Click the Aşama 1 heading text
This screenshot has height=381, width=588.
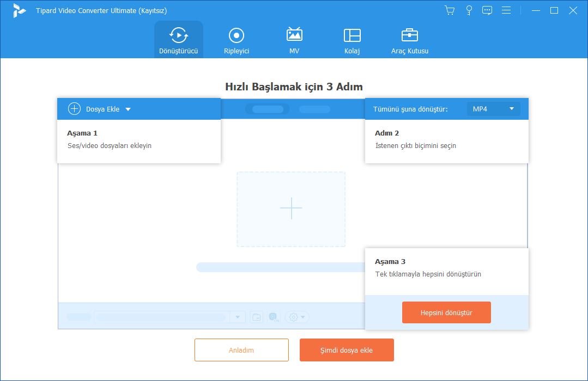coord(82,133)
